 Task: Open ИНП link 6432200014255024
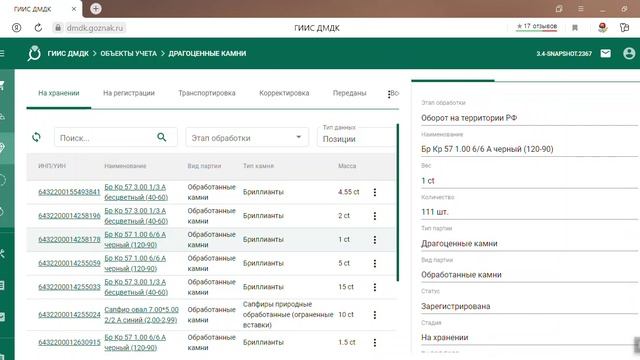pyautogui.click(x=69, y=314)
